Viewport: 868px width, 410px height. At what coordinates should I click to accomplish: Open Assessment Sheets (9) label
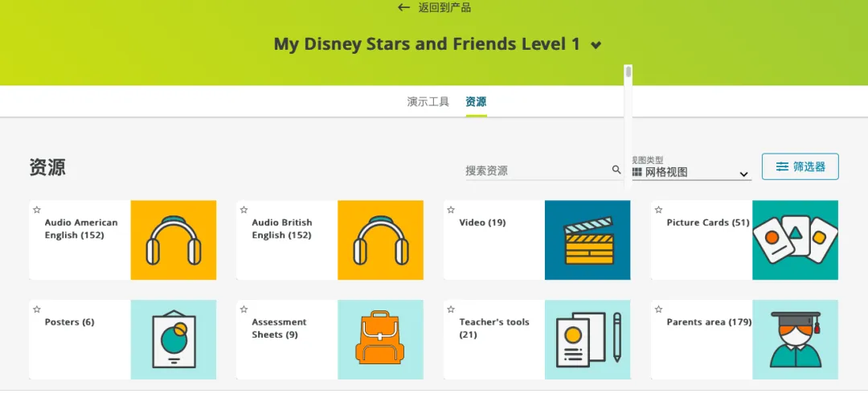point(280,329)
